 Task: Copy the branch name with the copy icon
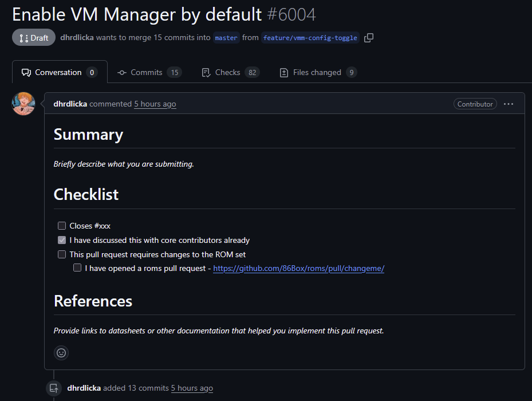[368, 38]
